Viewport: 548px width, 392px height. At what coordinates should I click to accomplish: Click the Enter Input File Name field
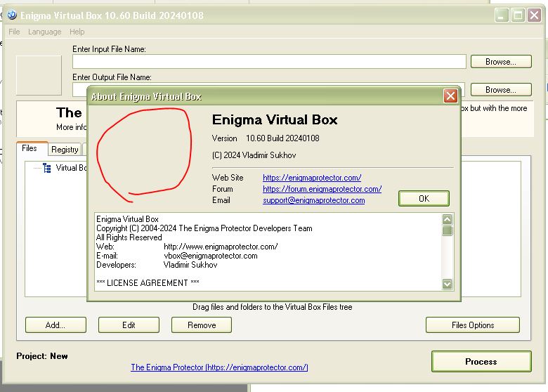pyautogui.click(x=269, y=62)
